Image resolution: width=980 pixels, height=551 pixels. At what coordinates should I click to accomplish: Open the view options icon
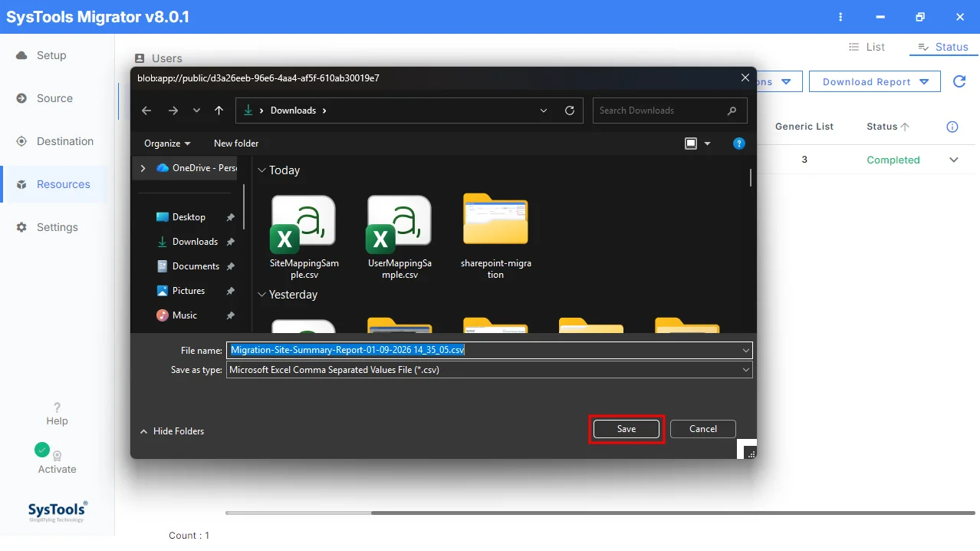[691, 144]
